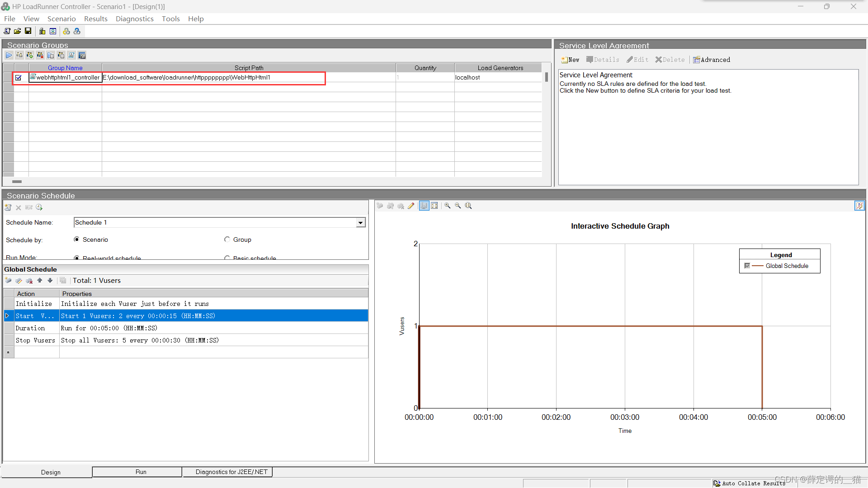
Task: Click zoom in icon on schedule graph
Action: click(448, 206)
